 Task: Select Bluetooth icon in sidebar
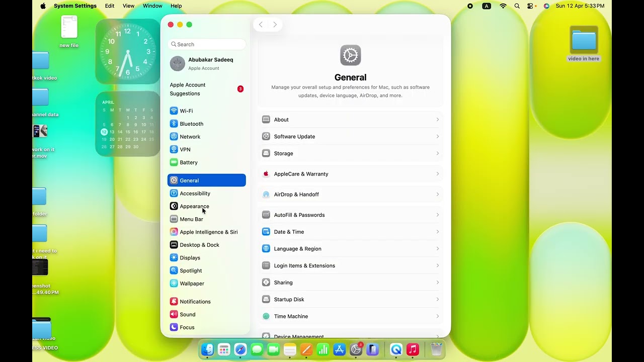(x=174, y=124)
